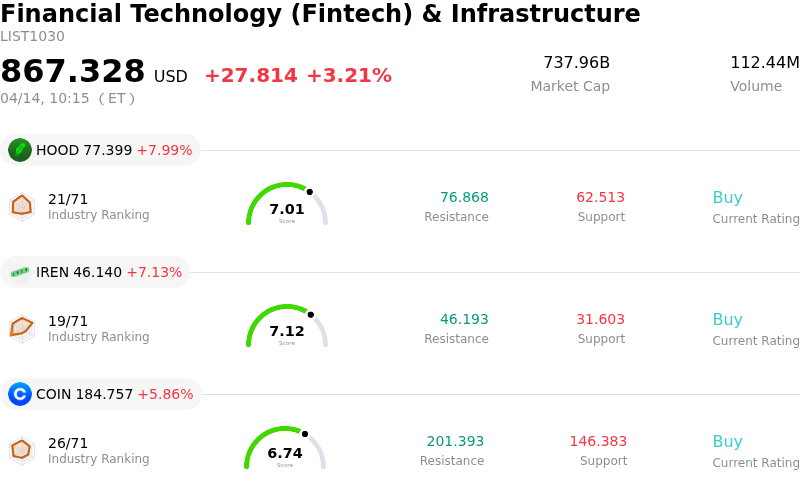The width and height of the screenshot is (800, 488).
Task: Click COIN industry ranking radar icon
Action: 21,450
